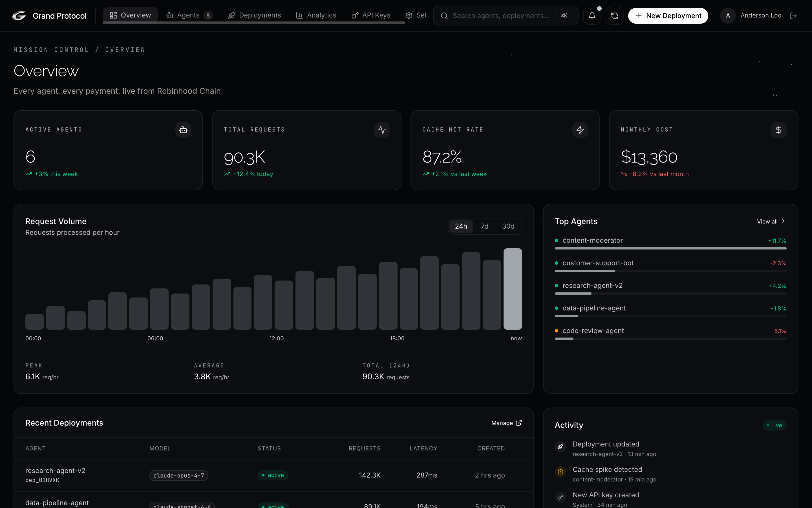
Task: Click the trend-down icon on Monthly Cost
Action: pos(624,174)
